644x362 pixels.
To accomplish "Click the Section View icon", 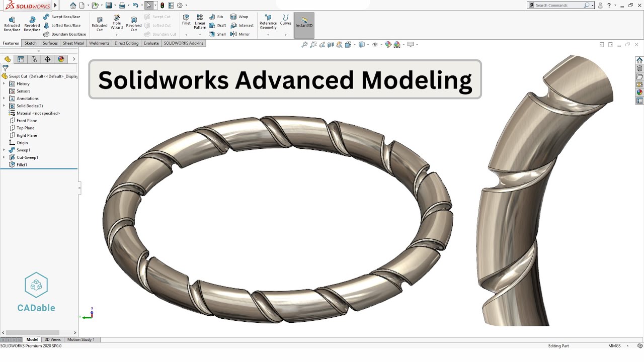I will coord(331,45).
